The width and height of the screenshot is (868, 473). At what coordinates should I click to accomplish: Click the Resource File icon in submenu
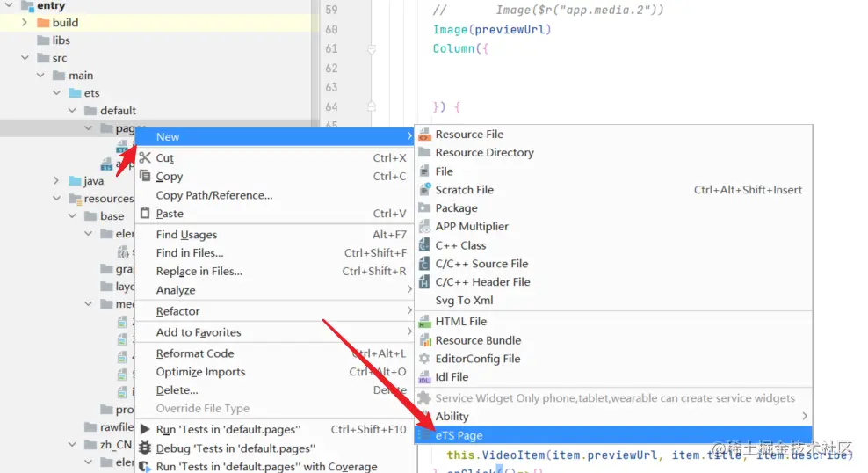424,134
